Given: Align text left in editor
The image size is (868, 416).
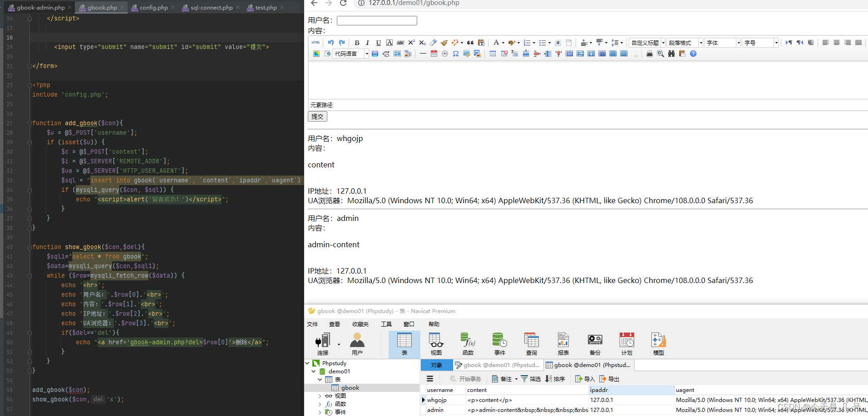Looking at the screenshot, I should 826,43.
